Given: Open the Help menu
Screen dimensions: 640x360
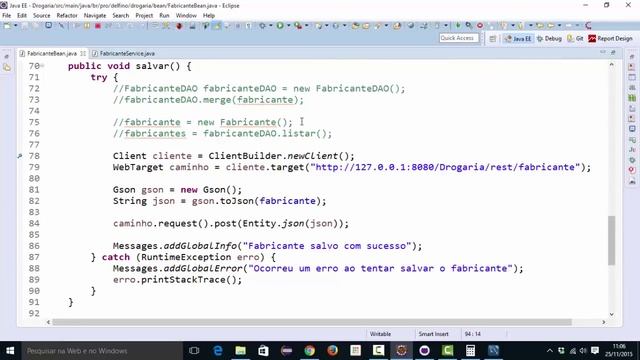Looking at the screenshot, I should point(209,16).
